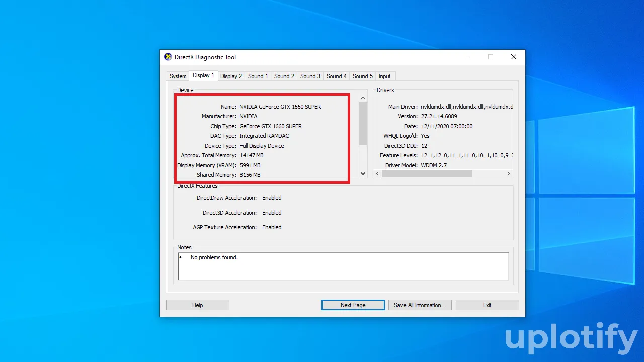Image resolution: width=644 pixels, height=362 pixels.
Task: Click driver version 27.21.14.6089
Action: click(x=439, y=116)
